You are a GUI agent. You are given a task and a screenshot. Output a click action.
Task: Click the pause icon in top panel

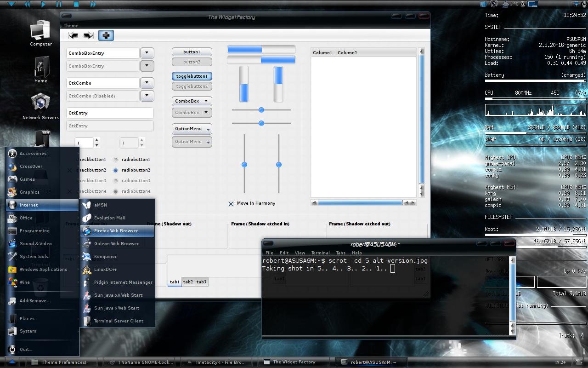click(x=59, y=4)
